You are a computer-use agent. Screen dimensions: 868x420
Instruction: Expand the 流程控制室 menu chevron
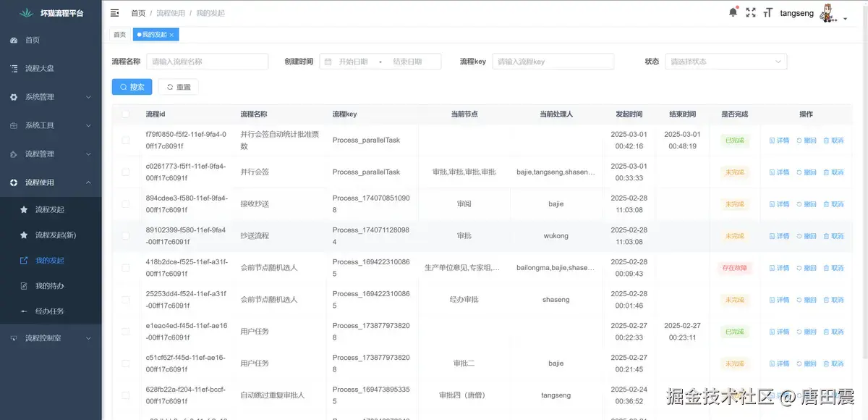88,338
